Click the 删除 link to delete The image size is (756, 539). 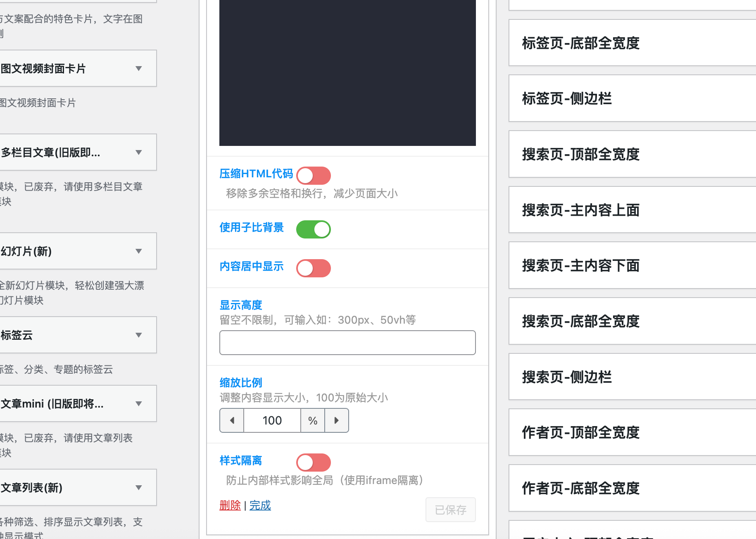[230, 505]
